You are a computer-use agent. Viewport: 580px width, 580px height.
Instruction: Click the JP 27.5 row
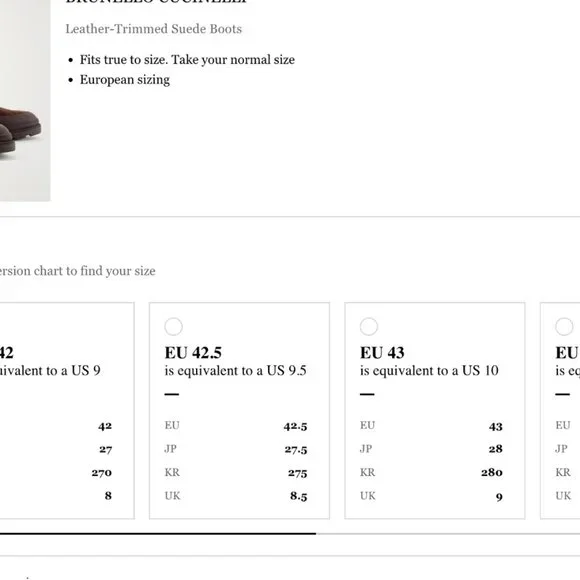(x=236, y=449)
